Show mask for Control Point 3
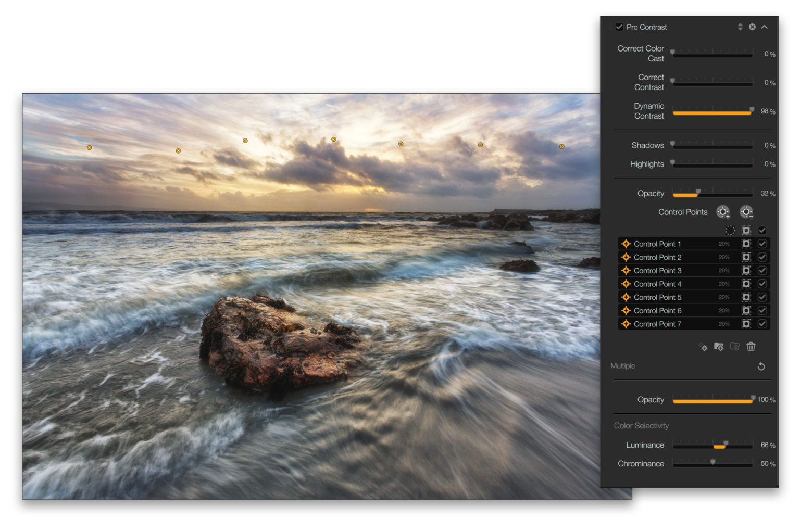 click(746, 271)
